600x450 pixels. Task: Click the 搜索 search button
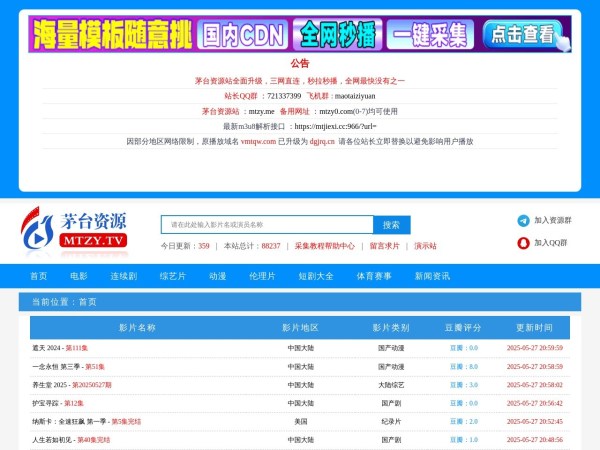pos(391,225)
